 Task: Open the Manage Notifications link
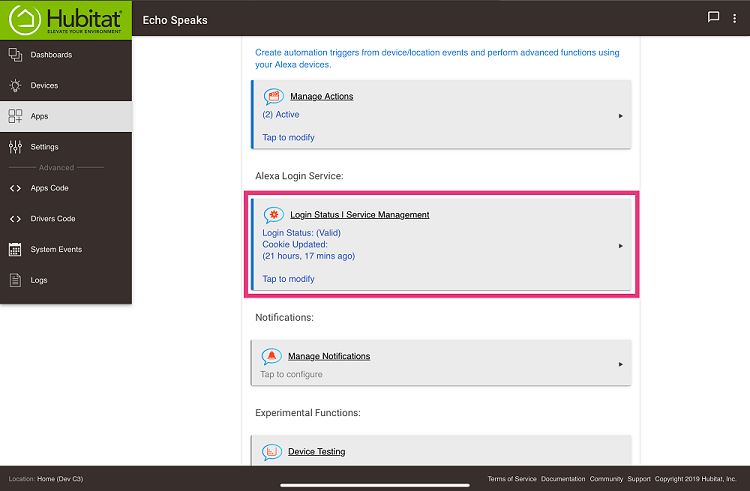pos(329,356)
